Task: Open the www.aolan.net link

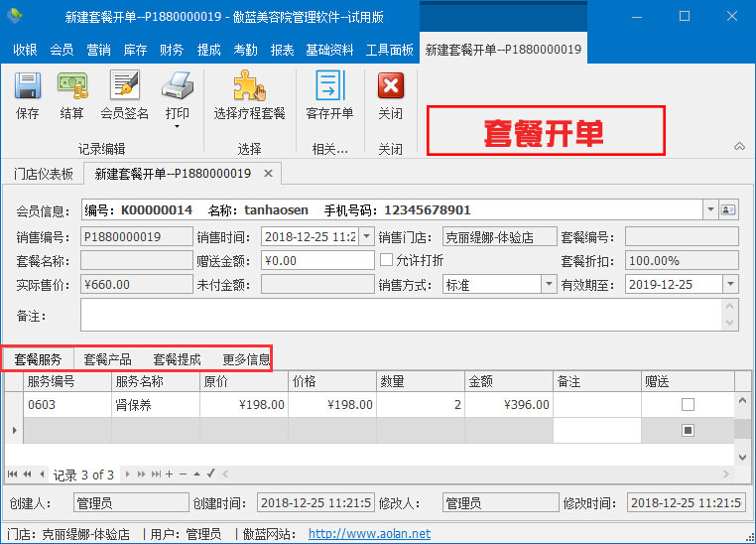Action: (x=369, y=534)
